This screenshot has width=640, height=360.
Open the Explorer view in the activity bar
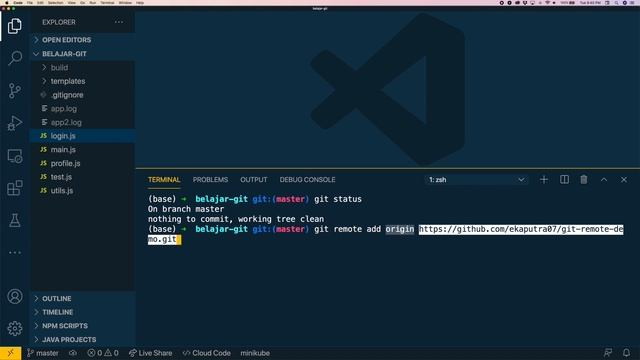[x=15, y=26]
